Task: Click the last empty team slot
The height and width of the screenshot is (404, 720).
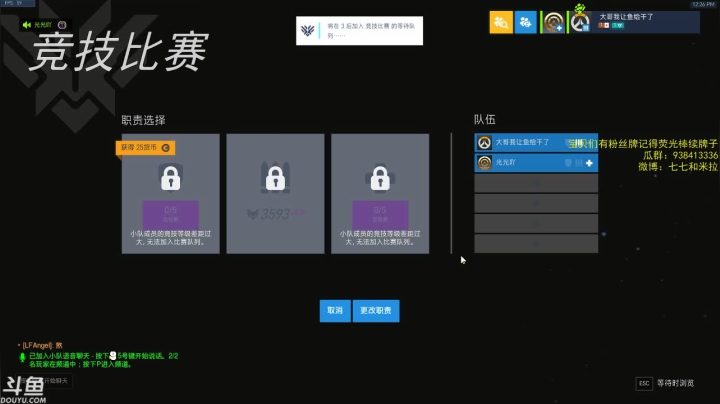Action: coord(536,244)
